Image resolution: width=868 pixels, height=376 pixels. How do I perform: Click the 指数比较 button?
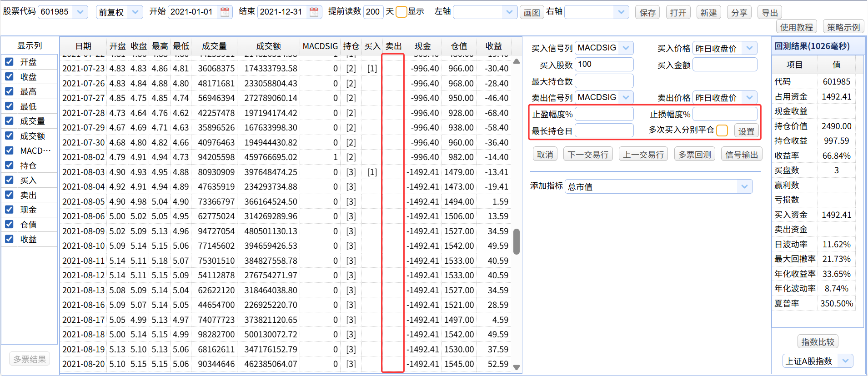click(x=818, y=342)
